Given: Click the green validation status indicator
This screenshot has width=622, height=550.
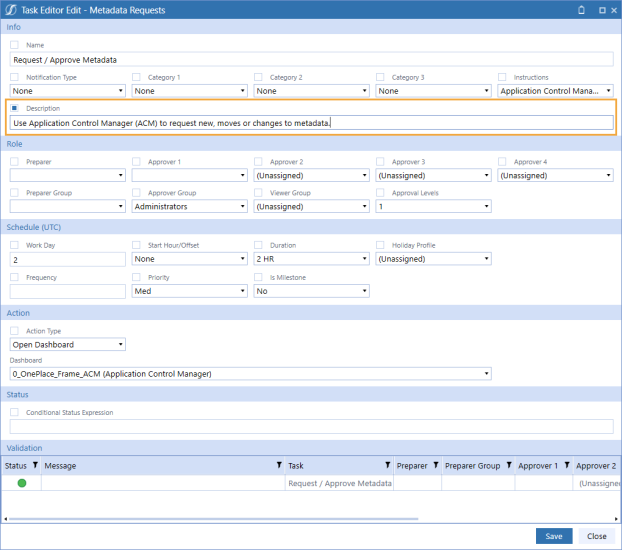Looking at the screenshot, I should [22, 483].
